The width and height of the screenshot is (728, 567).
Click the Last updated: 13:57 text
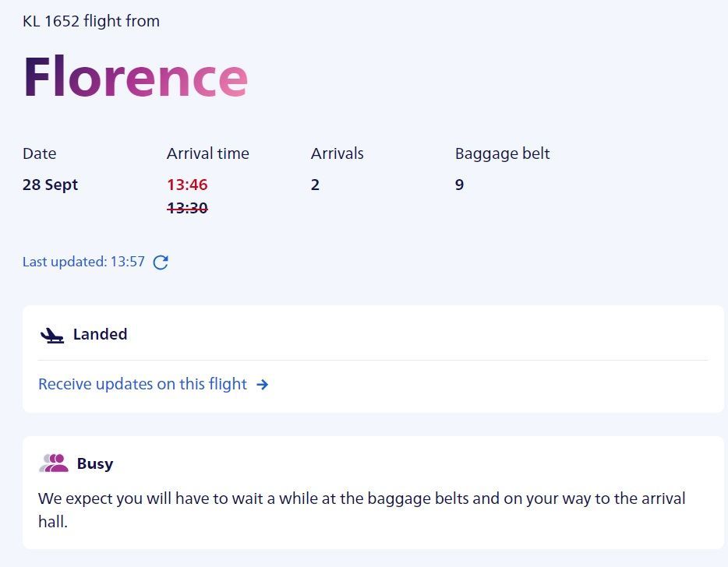[x=83, y=262]
